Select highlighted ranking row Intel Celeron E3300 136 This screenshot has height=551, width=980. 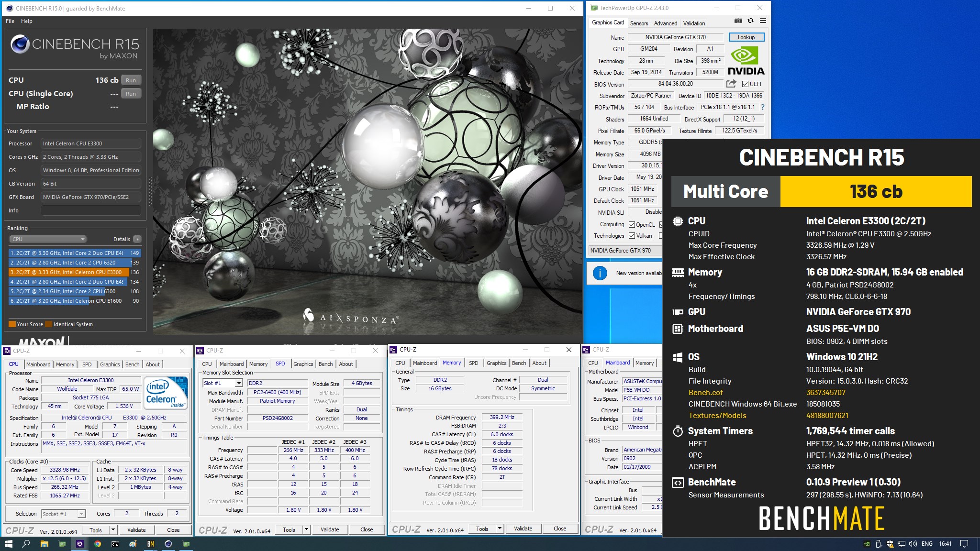coord(75,272)
